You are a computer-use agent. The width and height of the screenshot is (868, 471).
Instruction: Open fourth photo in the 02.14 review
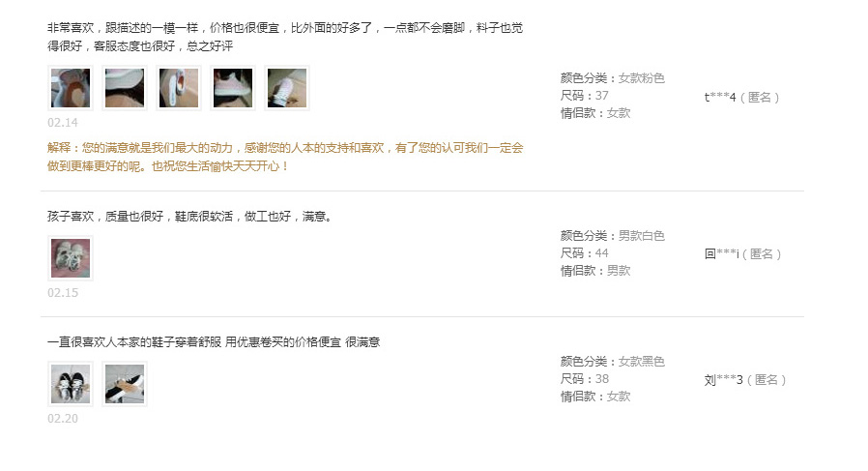click(x=233, y=88)
